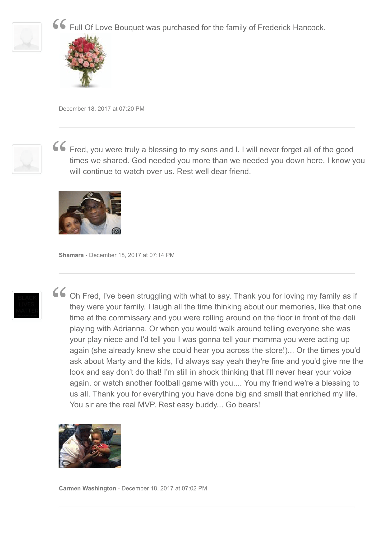Click Carmen's "Oh Fred, I've been struggling" message
The height and width of the screenshot is (555, 392).
click(216, 350)
